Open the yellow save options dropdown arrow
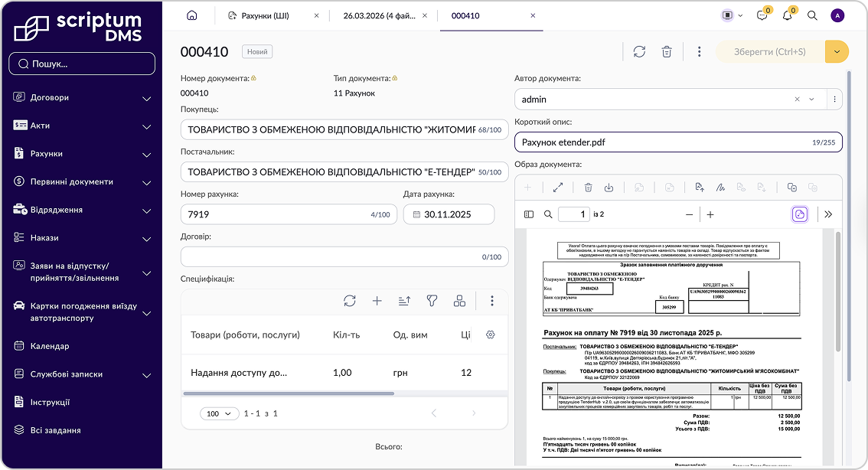Viewport: 868px width, 470px height. 837,51
